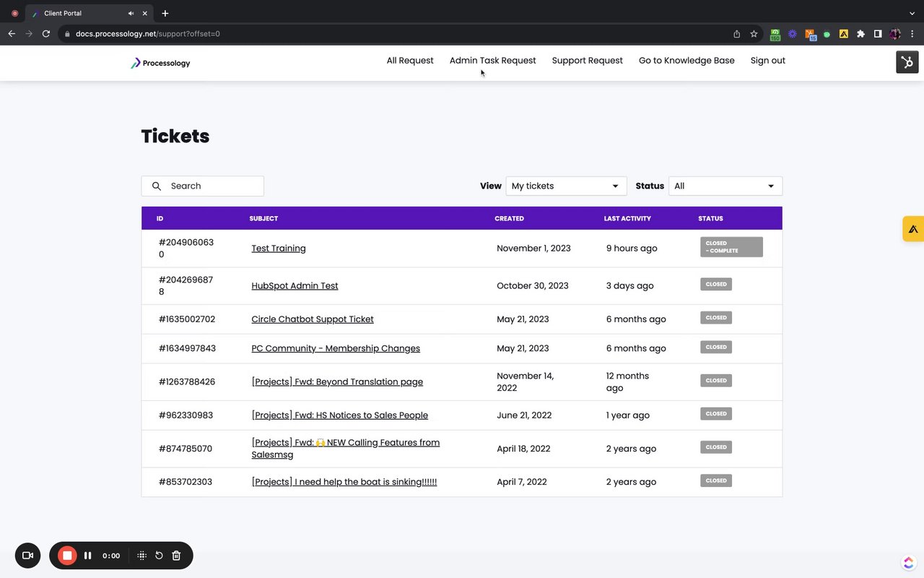Stop the screen recording

pyautogui.click(x=67, y=556)
